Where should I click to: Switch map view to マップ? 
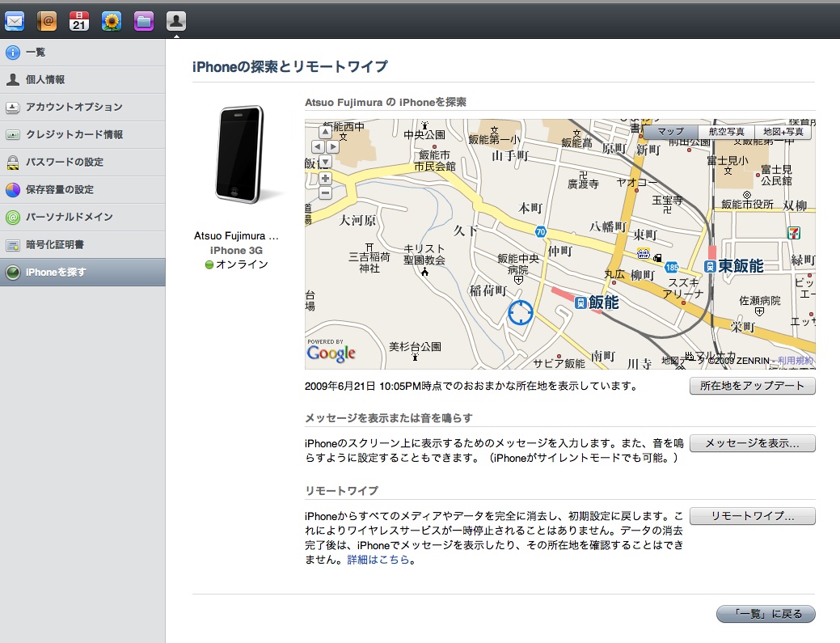coord(670,132)
